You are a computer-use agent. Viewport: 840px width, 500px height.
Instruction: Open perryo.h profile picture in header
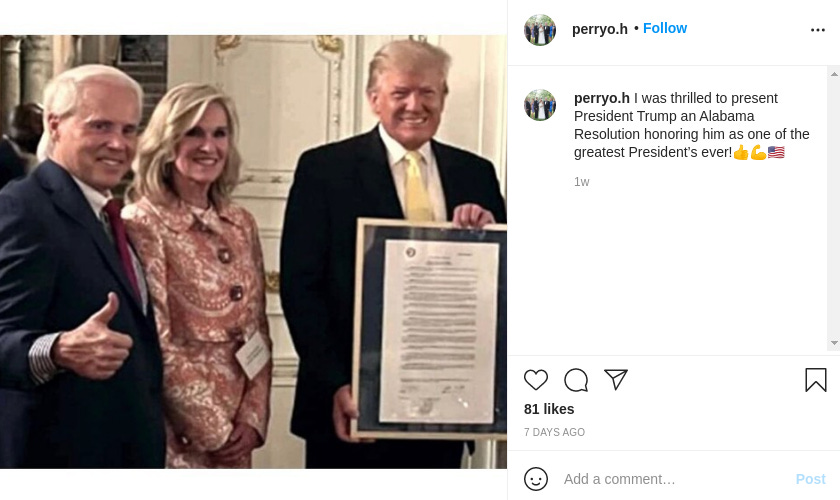click(539, 30)
